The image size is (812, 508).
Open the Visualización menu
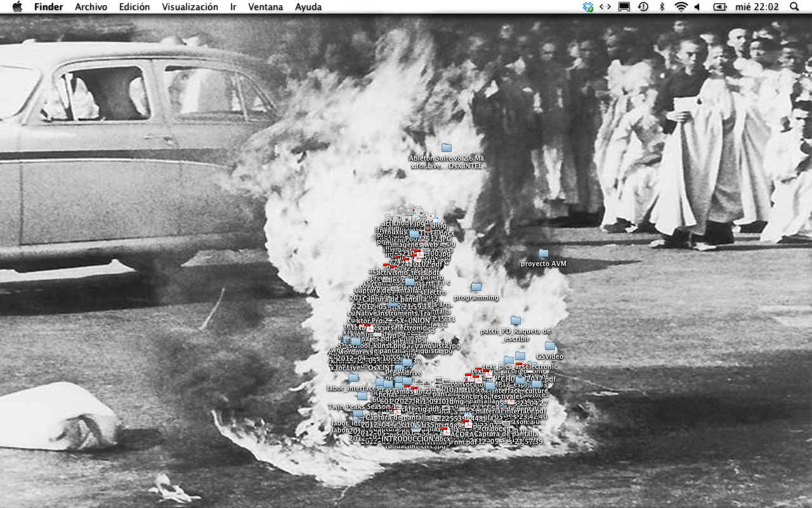(190, 7)
